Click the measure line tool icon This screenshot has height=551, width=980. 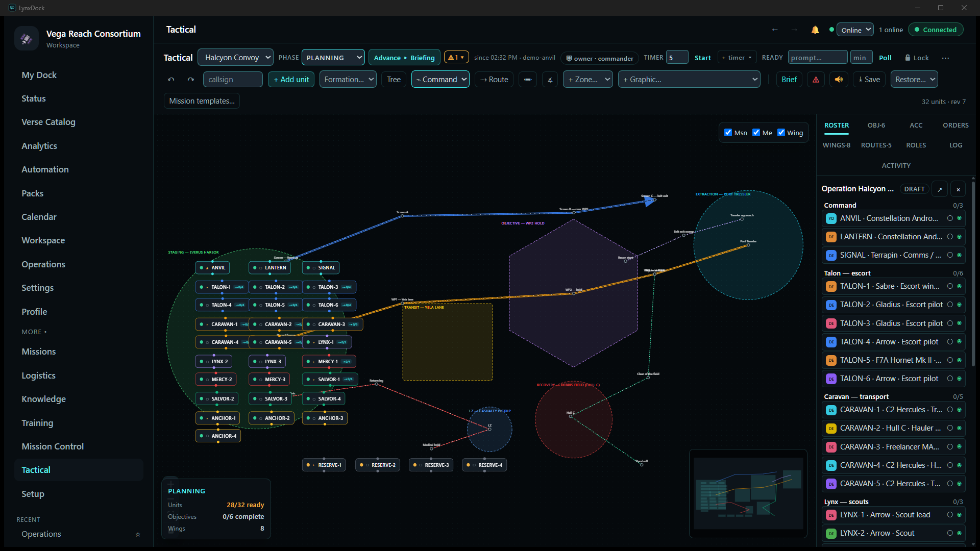[x=528, y=80]
